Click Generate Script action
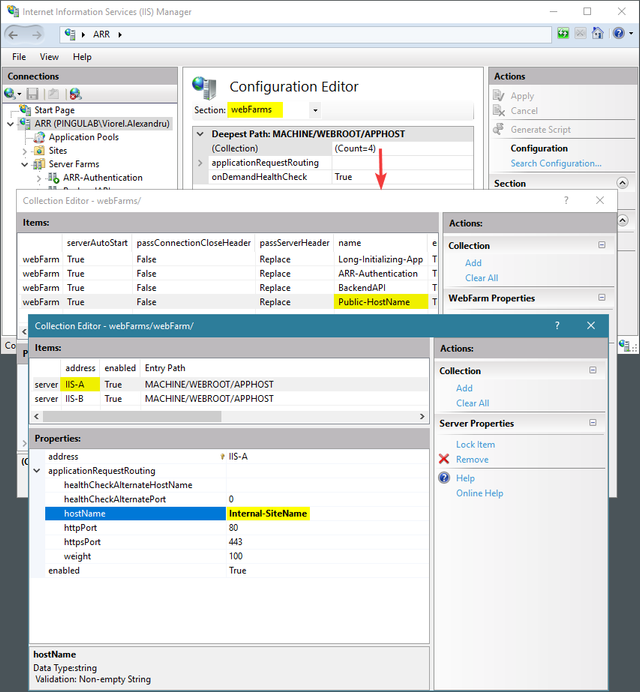The image size is (640, 692). (x=541, y=130)
